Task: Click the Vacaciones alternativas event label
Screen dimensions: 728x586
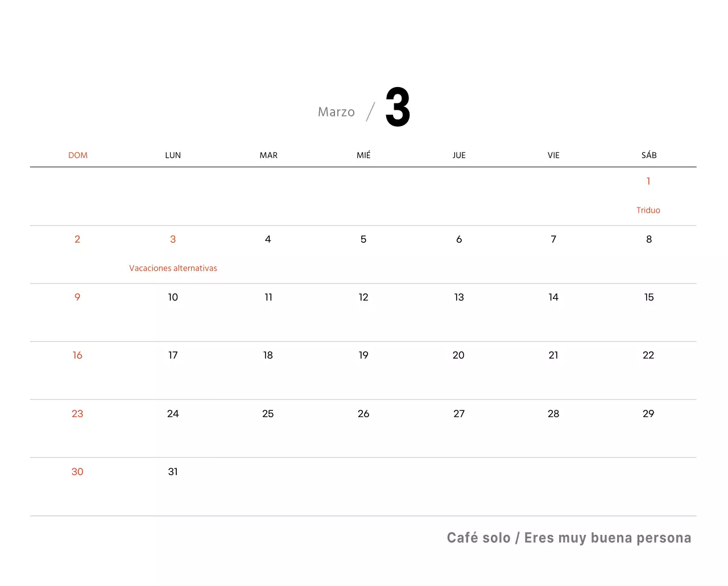Action: pyautogui.click(x=173, y=268)
